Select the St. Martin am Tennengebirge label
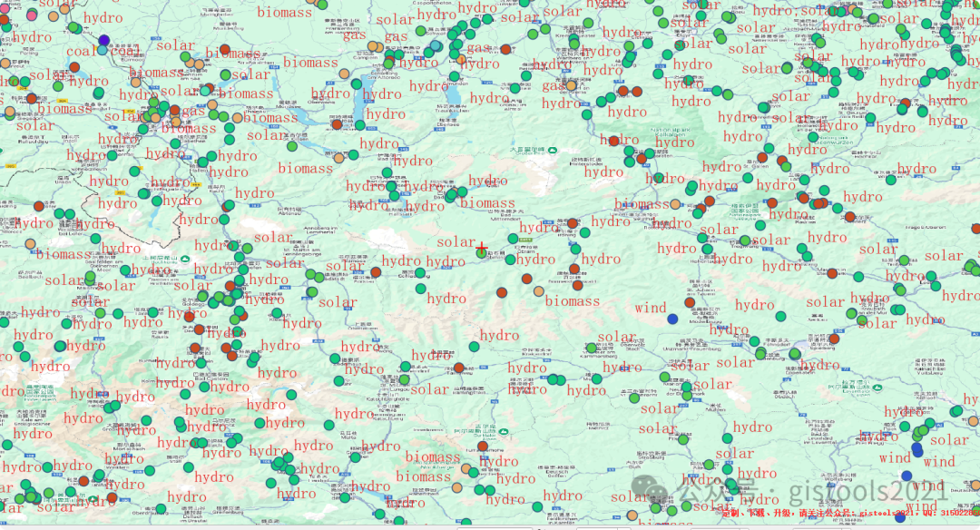This screenshot has height=530, width=980. [x=302, y=248]
